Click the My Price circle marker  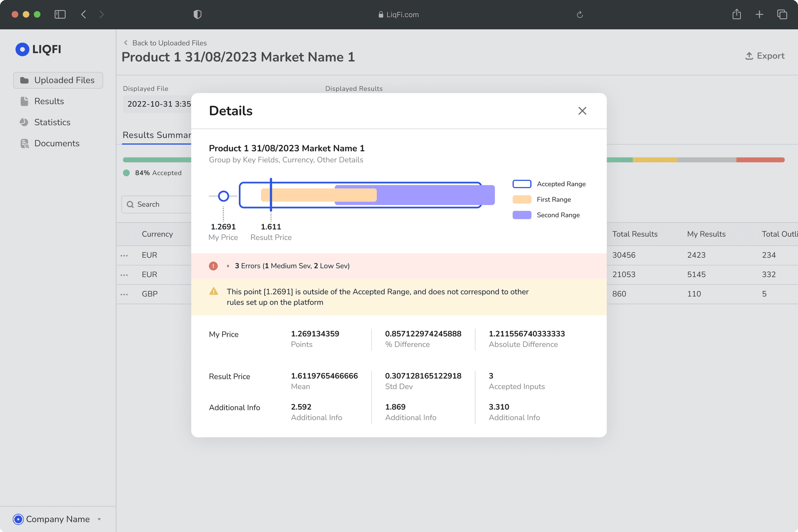223,196
